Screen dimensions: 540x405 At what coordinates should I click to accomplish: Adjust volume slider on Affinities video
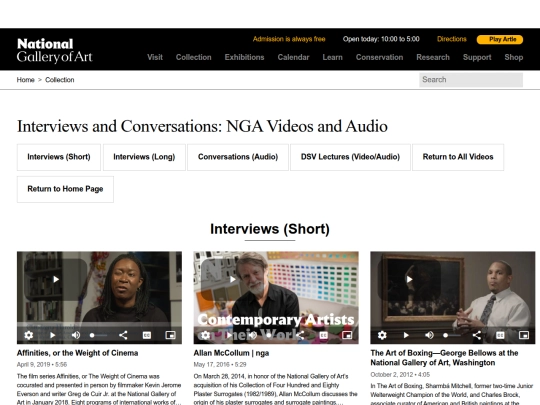pos(98,335)
